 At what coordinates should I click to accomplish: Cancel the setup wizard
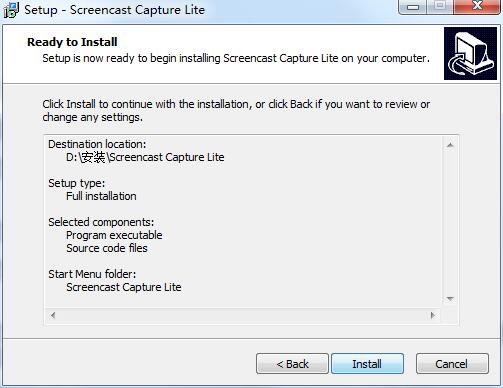pos(452,364)
